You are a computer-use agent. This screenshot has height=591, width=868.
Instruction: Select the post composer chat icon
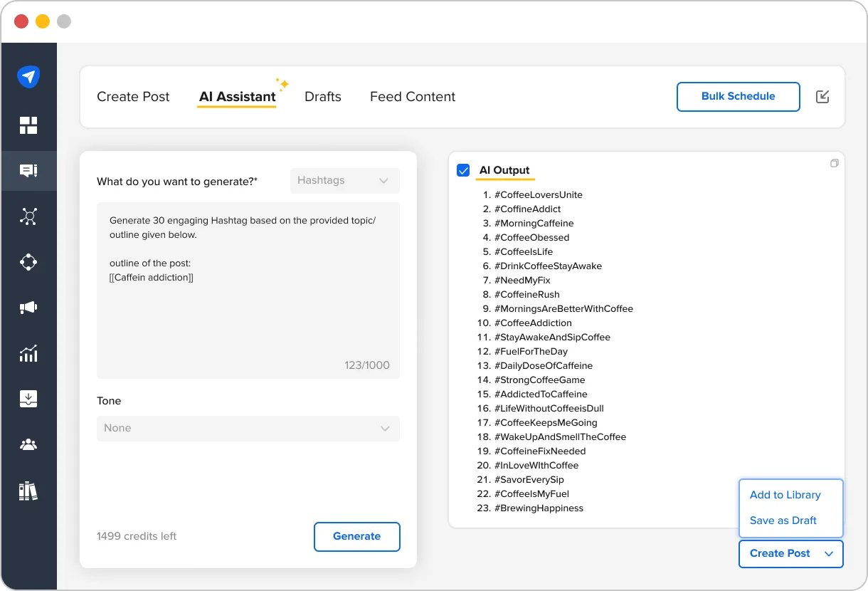[x=28, y=171]
